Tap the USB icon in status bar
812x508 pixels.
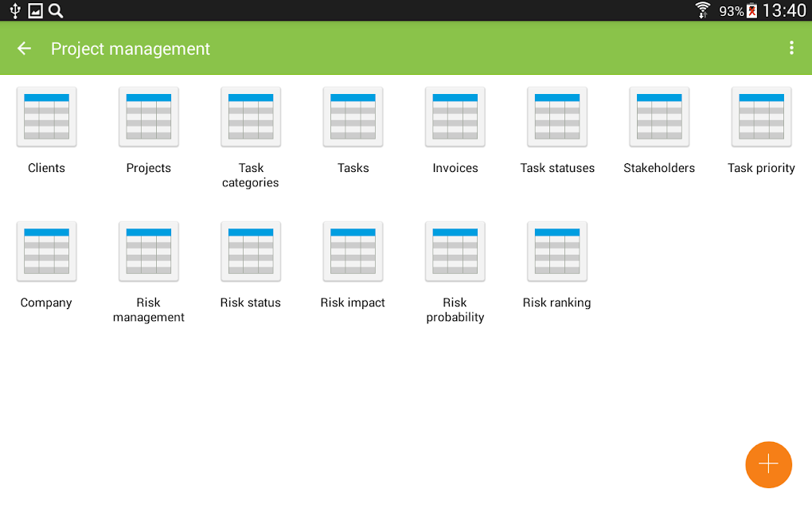tap(15, 10)
